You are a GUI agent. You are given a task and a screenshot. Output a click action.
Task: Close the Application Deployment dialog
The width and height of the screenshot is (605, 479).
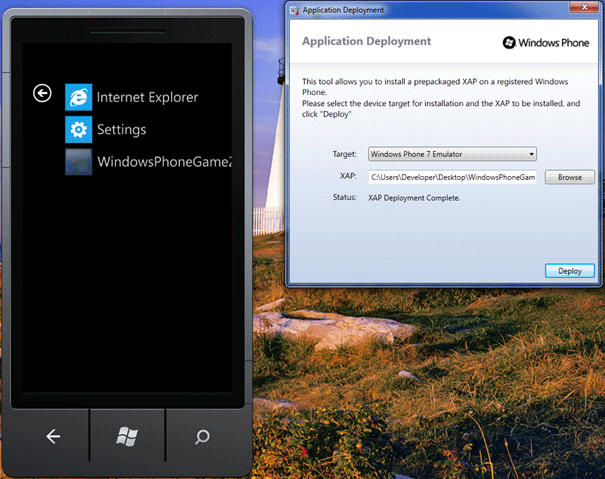click(x=585, y=7)
